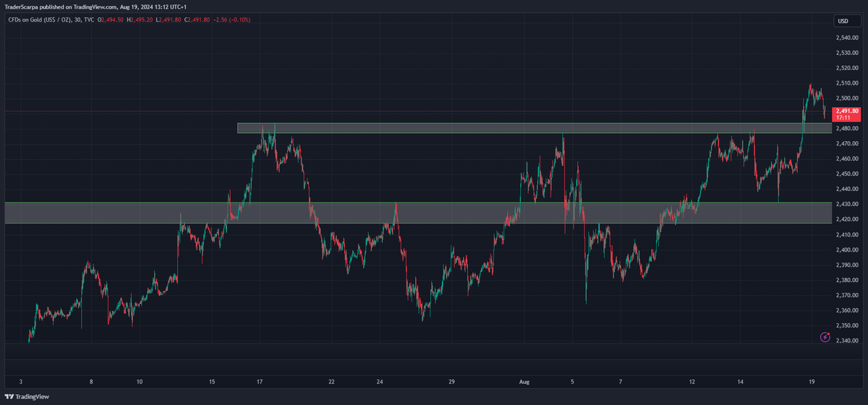
Task: Click date 14 on the time axis
Action: [740, 380]
